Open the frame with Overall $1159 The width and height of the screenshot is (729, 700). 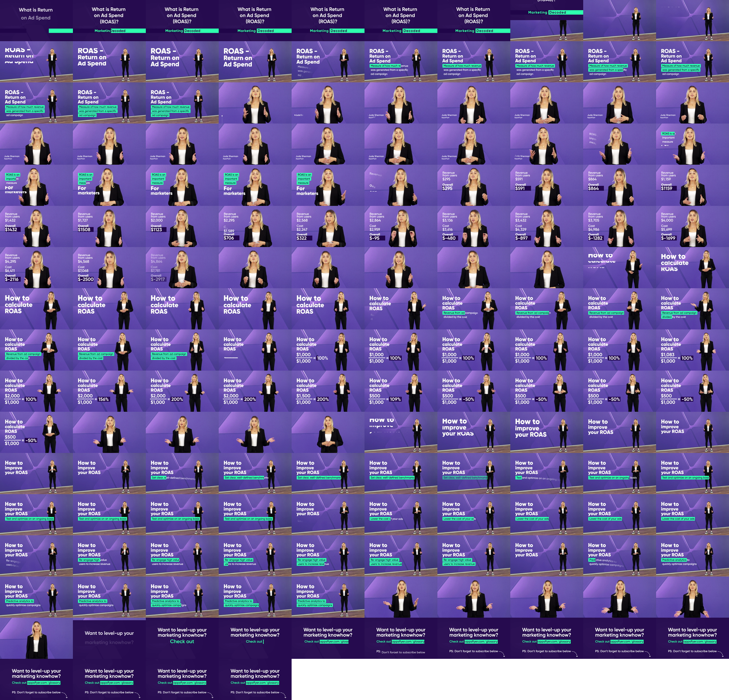tap(693, 185)
